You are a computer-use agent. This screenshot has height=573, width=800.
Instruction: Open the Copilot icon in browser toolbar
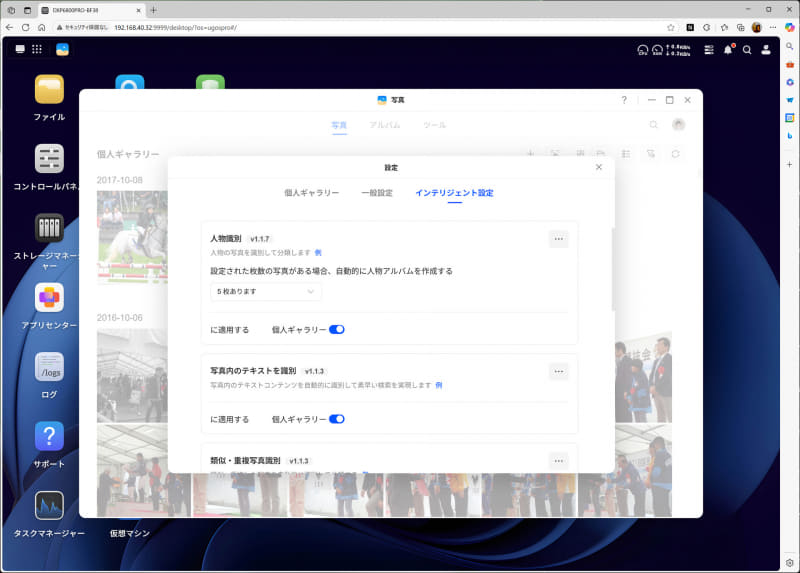789,28
